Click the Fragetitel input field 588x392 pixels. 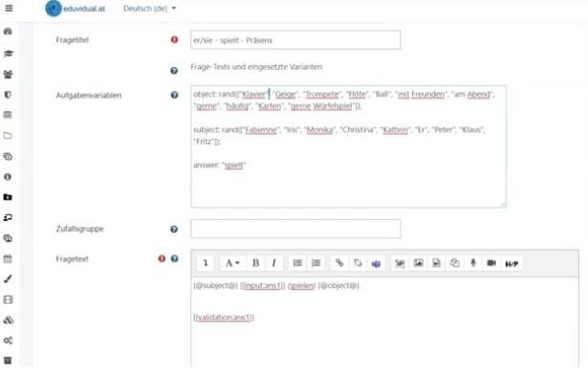(x=294, y=40)
